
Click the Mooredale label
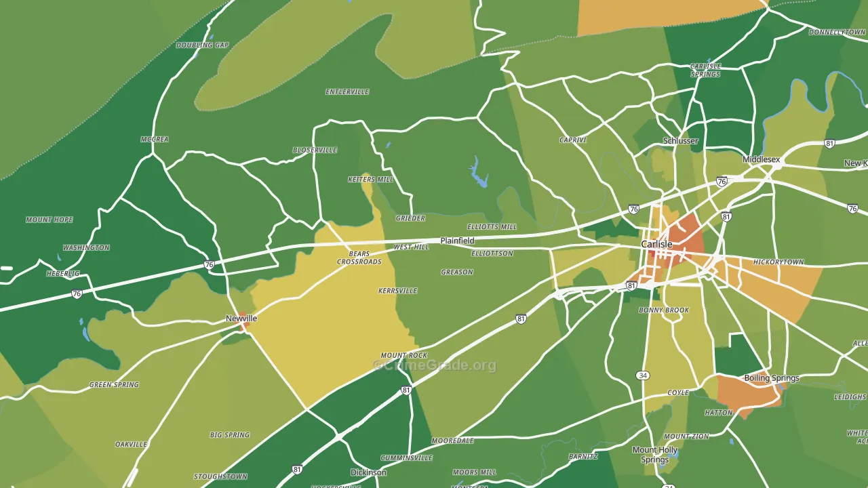[x=453, y=441]
